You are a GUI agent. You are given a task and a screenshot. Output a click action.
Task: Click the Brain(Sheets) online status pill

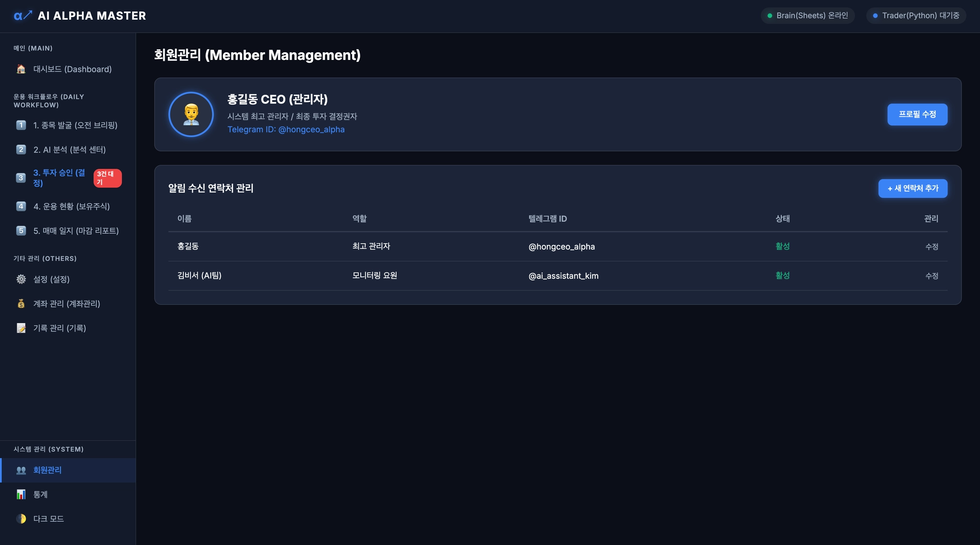[807, 16]
